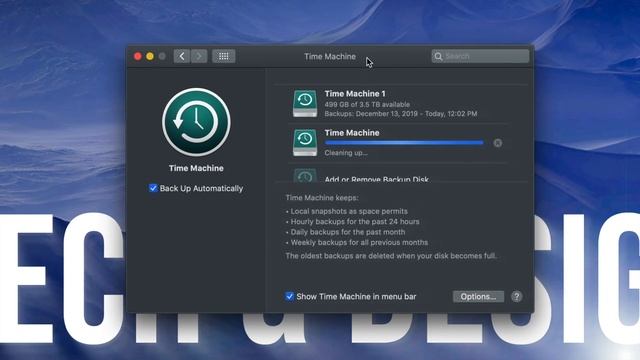Select the Time Machine 1 disk icon
Screen dimensions: 640x360
pyautogui.click(x=305, y=104)
